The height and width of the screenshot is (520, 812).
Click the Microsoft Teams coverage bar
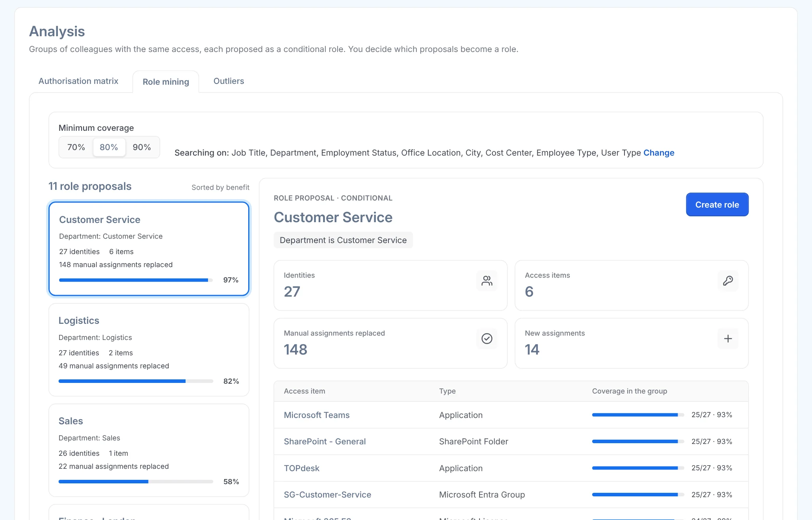pyautogui.click(x=638, y=415)
